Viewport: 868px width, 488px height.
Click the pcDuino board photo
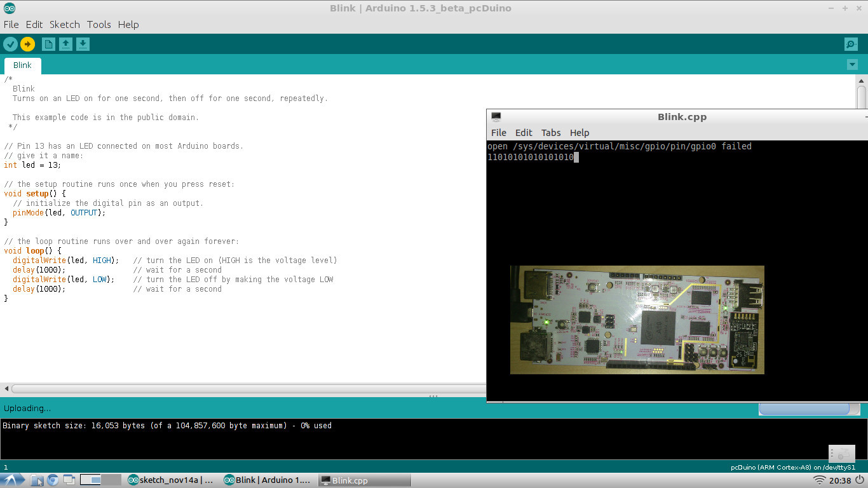637,320
